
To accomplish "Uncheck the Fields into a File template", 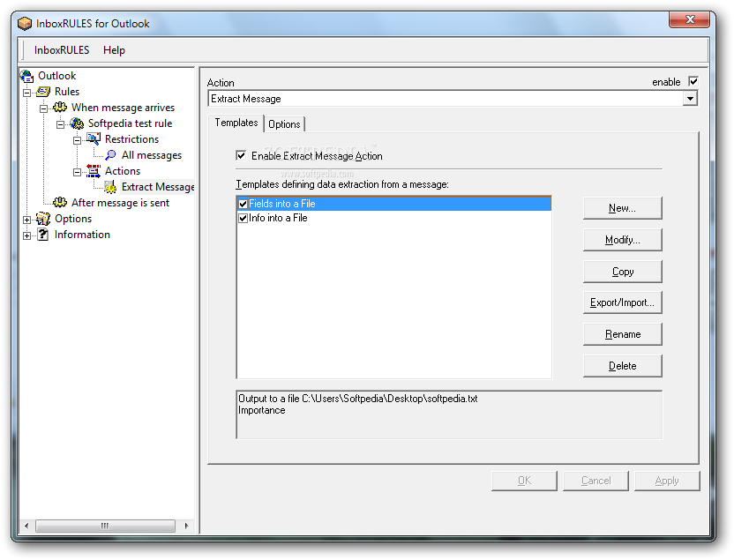I will click(x=243, y=204).
